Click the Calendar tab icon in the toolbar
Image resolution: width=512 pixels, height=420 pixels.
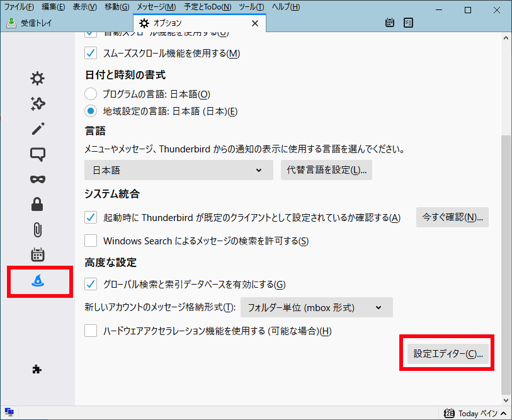click(390, 23)
